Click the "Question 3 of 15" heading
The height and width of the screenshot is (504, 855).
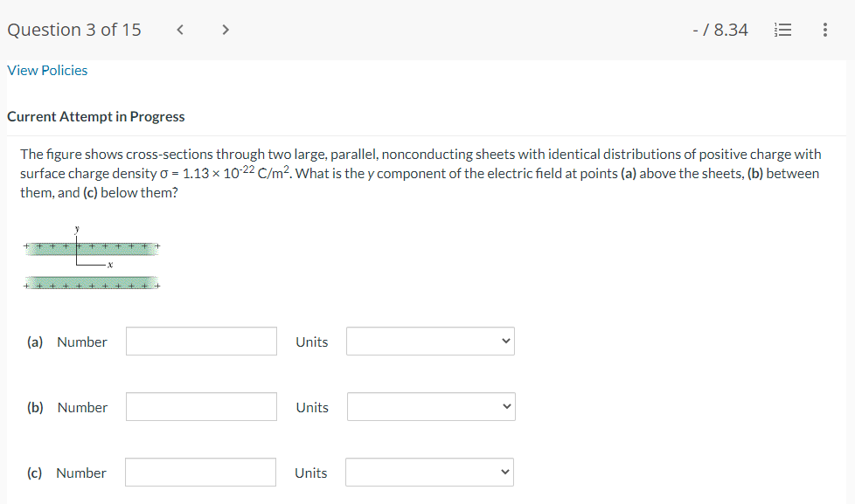74,30
